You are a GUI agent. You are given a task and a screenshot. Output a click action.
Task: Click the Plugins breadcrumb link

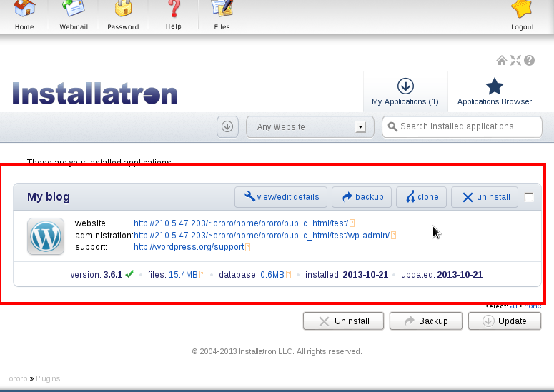pyautogui.click(x=48, y=378)
